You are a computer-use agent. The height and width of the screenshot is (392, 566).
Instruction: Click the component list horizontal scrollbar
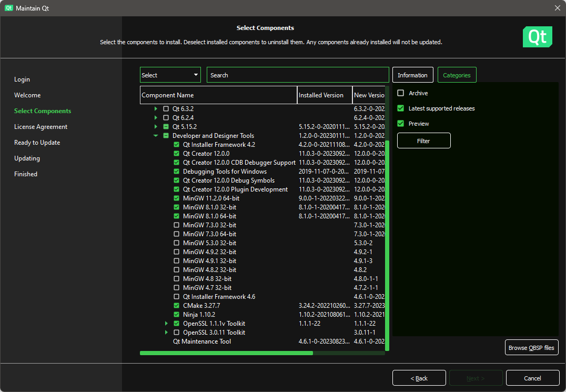(226, 353)
